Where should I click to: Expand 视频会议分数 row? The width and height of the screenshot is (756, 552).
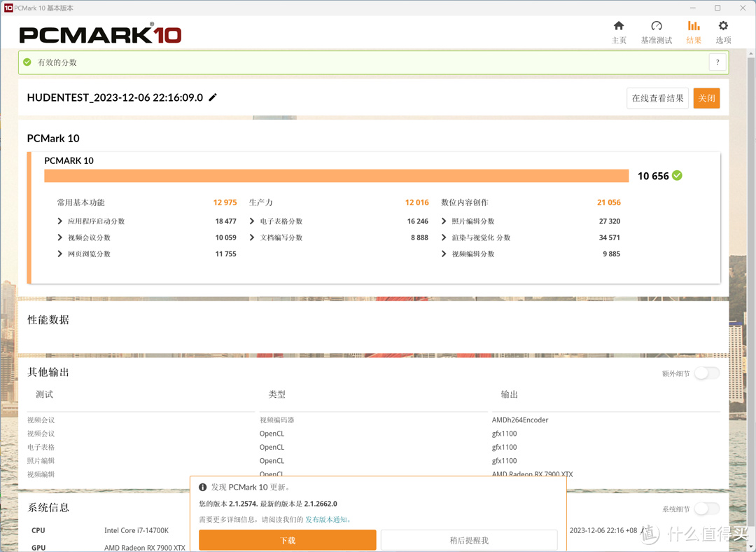coord(59,237)
